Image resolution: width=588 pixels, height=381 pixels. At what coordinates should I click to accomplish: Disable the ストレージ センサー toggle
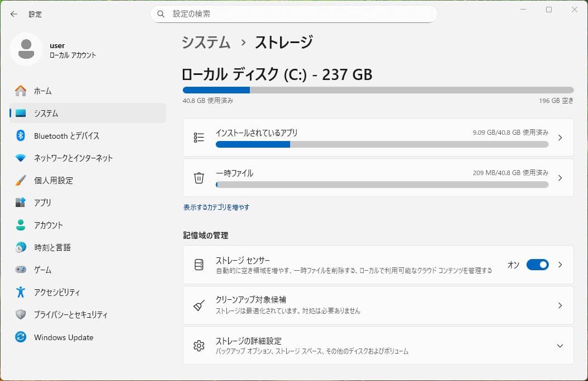tap(537, 265)
